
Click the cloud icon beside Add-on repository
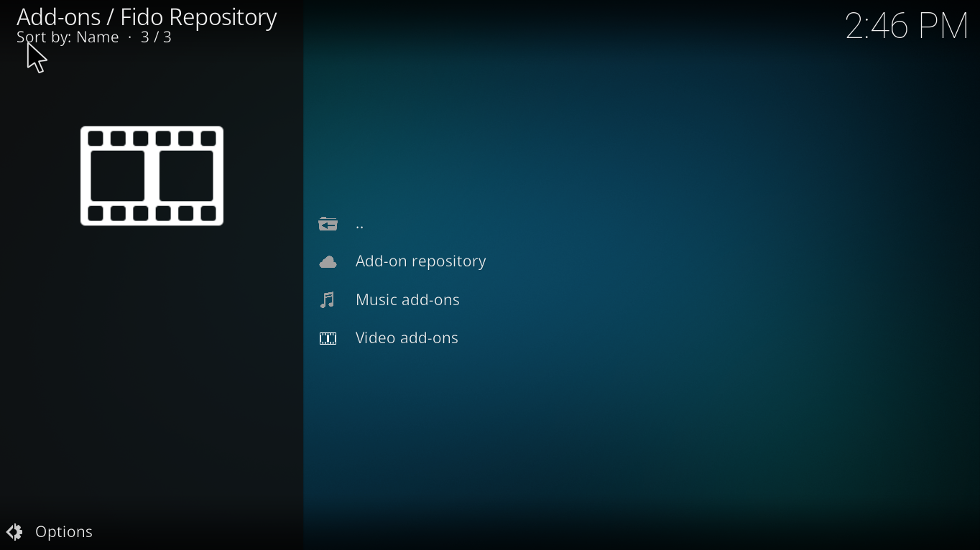328,262
